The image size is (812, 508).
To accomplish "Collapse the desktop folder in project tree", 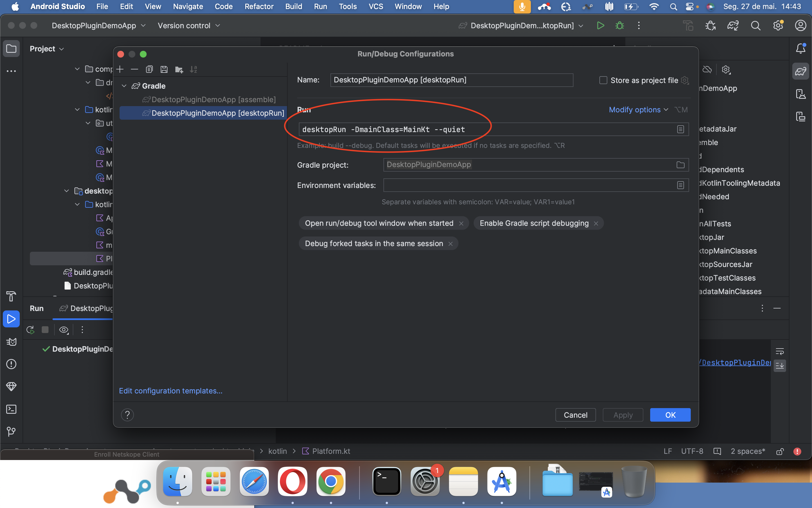I will click(x=67, y=191).
